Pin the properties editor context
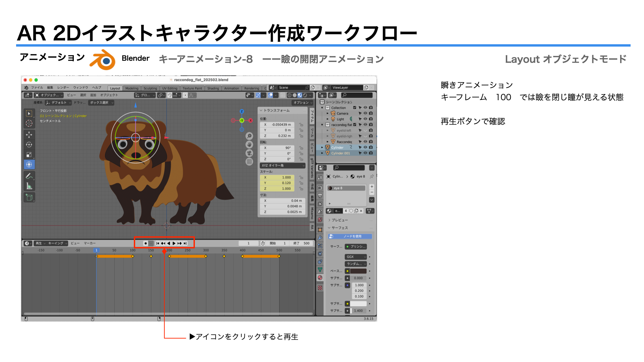This screenshot has width=644, height=362. coord(372,177)
